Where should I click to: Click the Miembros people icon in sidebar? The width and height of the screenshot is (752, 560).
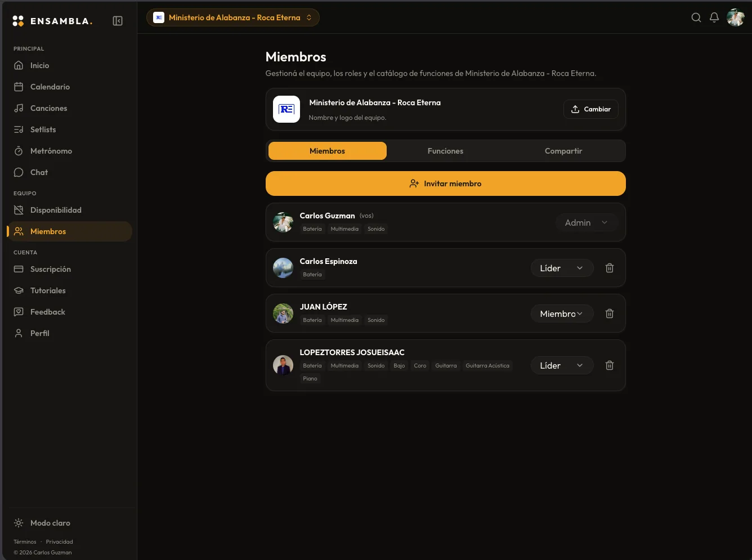point(19,231)
